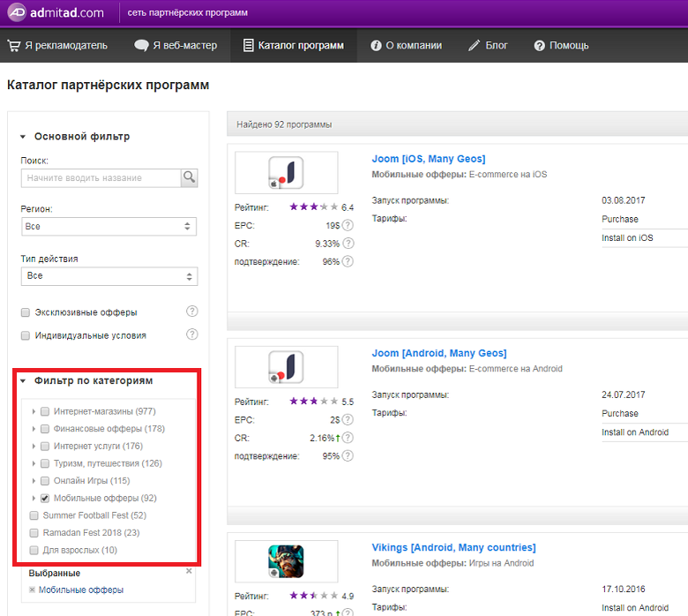This screenshot has height=616, width=688.
Task: Click подтверждение help icon for Joom iOS
Action: tap(348, 261)
